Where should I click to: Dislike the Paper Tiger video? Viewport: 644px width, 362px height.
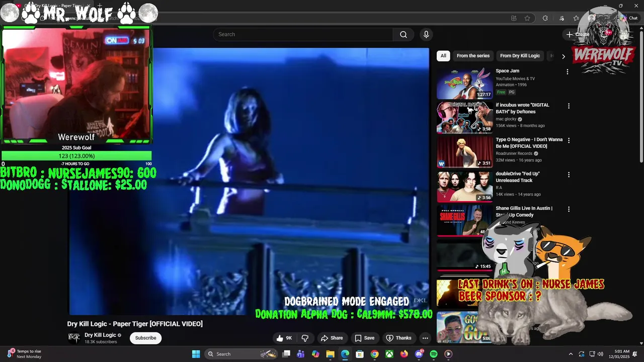pos(305,338)
